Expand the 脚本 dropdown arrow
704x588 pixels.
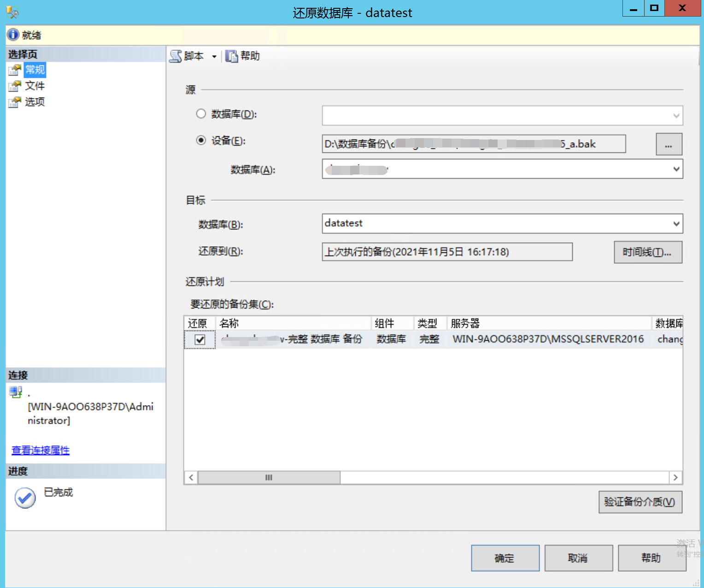[x=213, y=56]
